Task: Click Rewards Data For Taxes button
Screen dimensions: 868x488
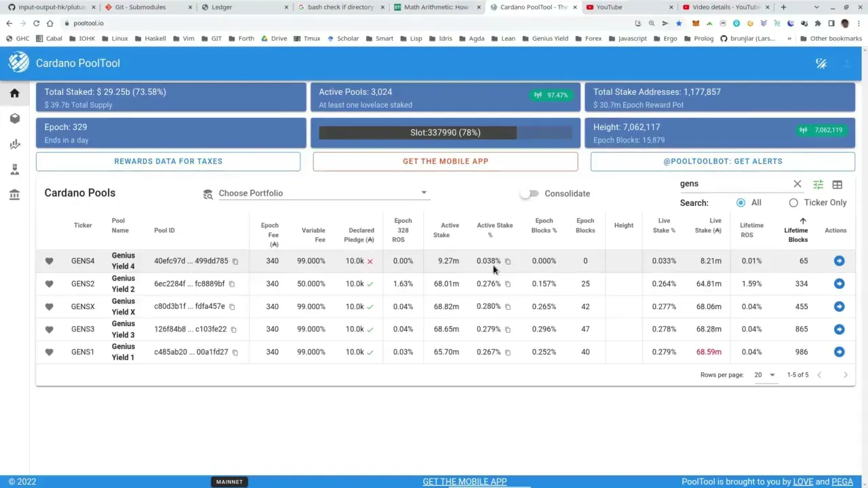Action: (168, 161)
